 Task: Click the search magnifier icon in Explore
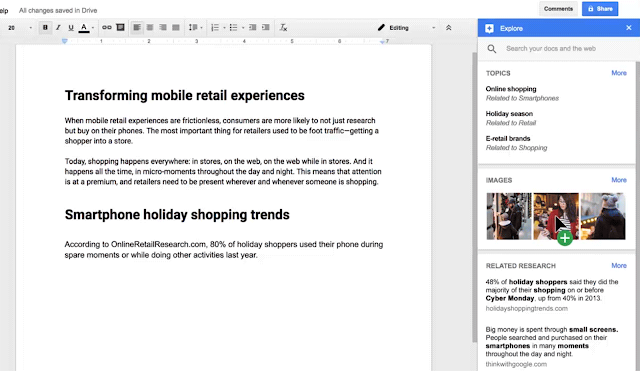(492, 49)
